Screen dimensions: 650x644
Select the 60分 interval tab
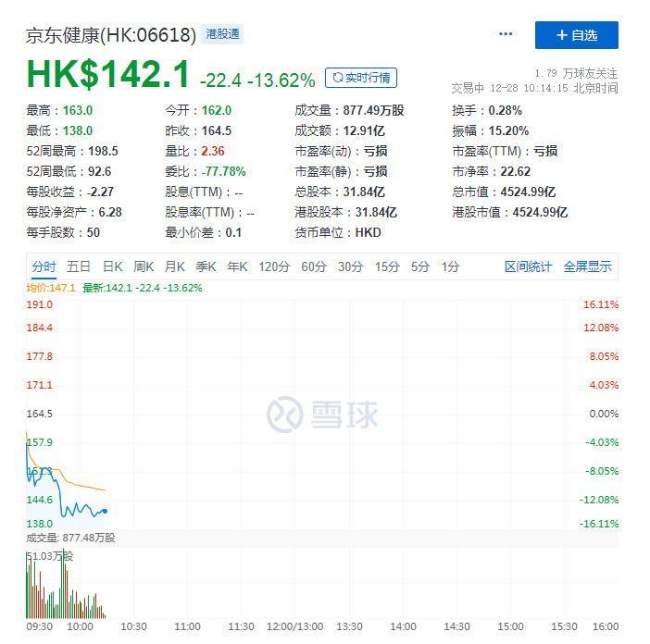pyautogui.click(x=314, y=266)
